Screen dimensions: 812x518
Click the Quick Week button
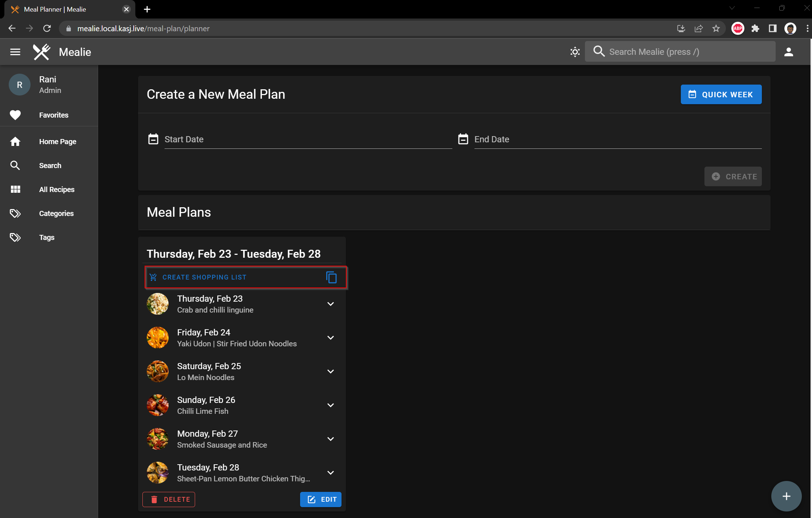(x=721, y=94)
